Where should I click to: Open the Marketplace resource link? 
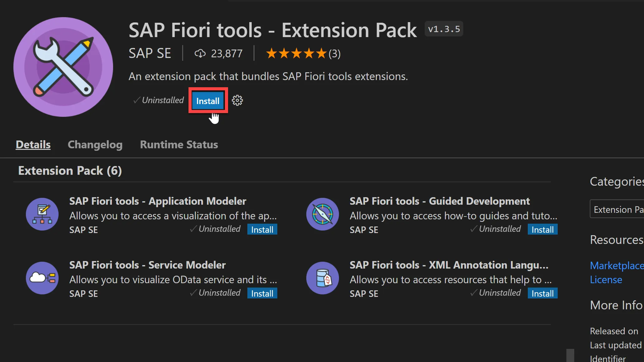617,265
